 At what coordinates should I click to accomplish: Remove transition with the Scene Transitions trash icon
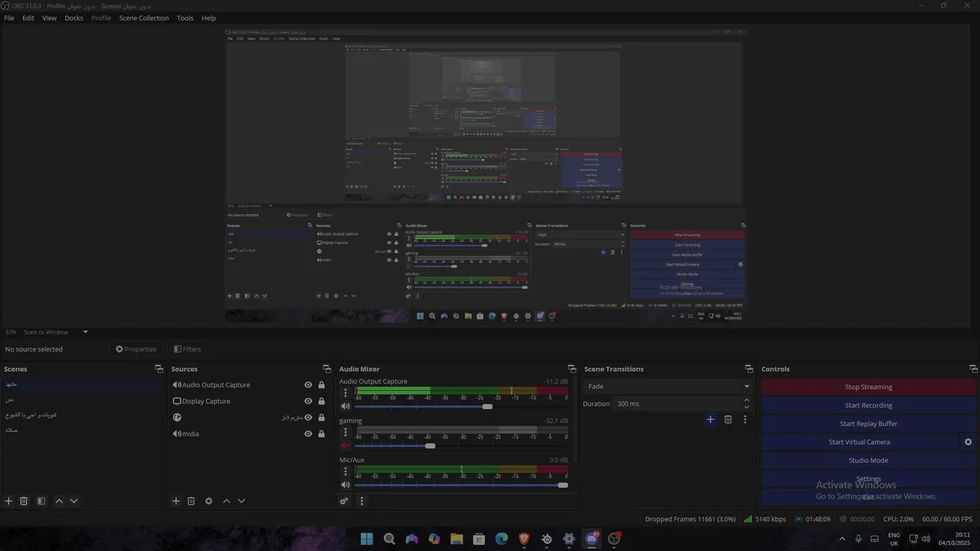tap(728, 419)
